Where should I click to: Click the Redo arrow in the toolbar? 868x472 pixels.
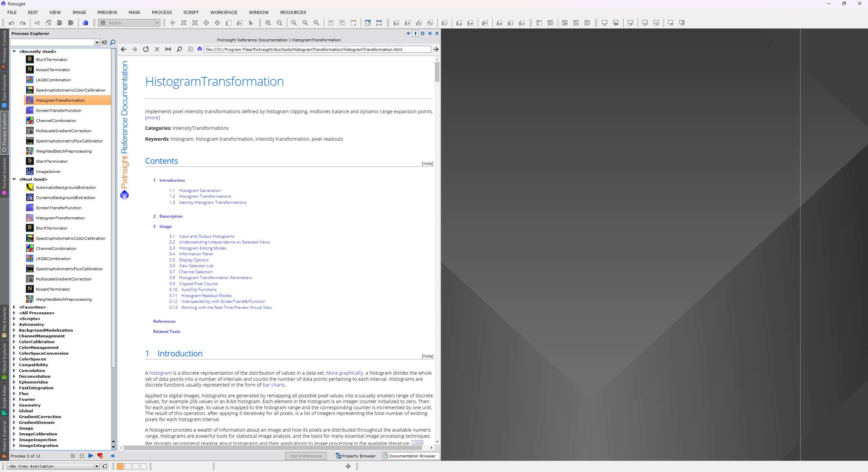tap(23, 23)
